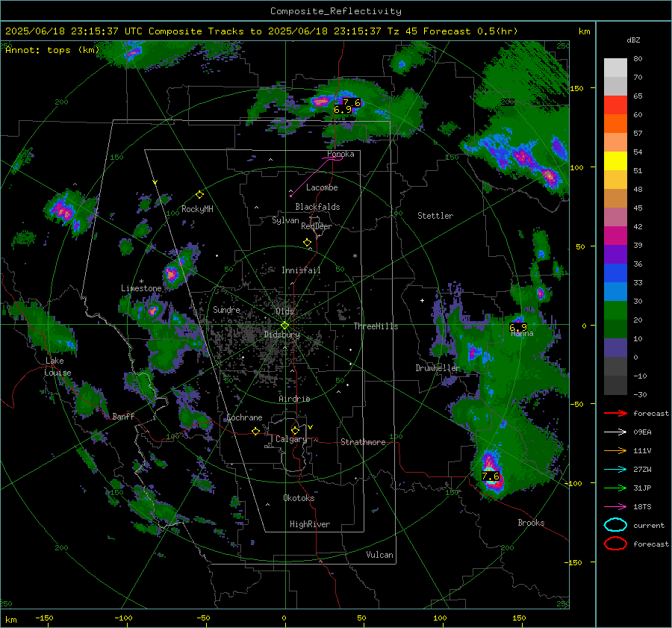Viewport: 672px width, 628px height.
Task: Click the yellow diamond marker below Cochrane
Action: pos(256,431)
